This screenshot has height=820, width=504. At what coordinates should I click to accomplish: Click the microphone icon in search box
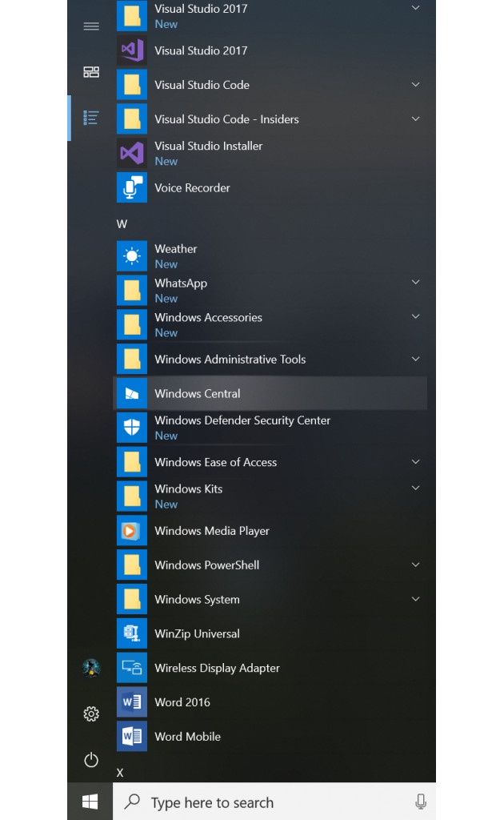pyautogui.click(x=421, y=801)
